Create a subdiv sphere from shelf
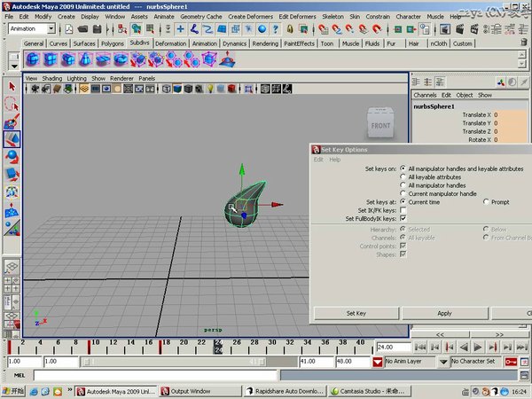 tap(33, 59)
